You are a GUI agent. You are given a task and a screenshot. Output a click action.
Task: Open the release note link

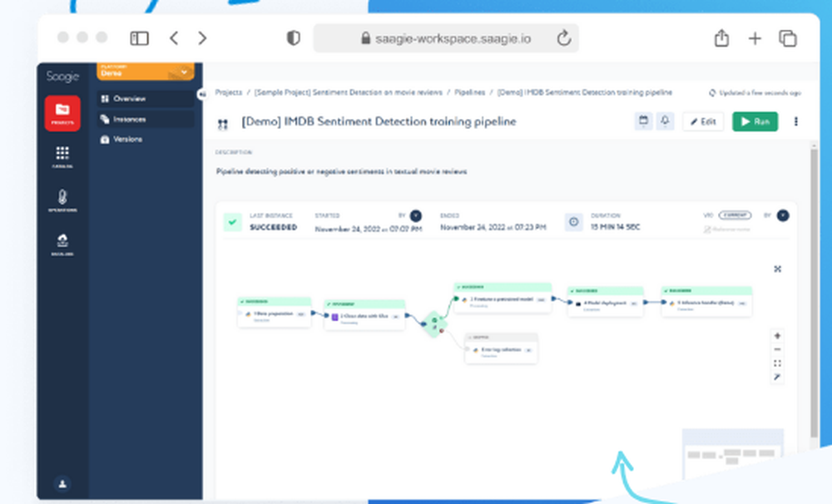726,230
